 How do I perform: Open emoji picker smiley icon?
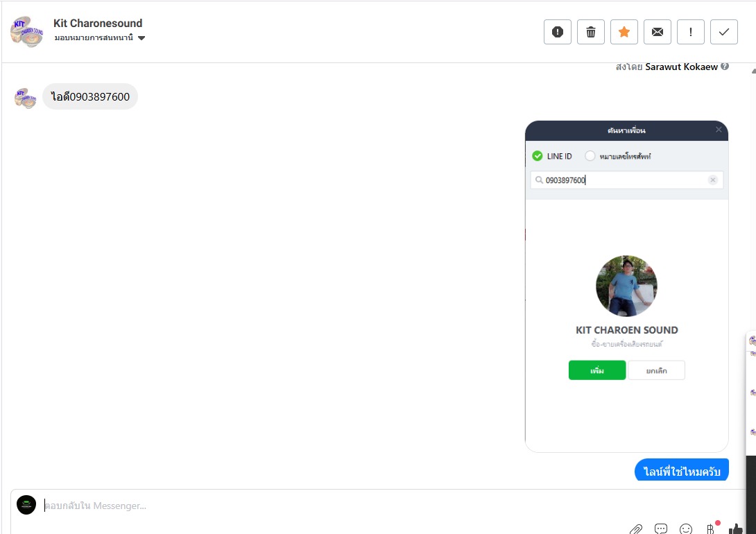tap(686, 529)
